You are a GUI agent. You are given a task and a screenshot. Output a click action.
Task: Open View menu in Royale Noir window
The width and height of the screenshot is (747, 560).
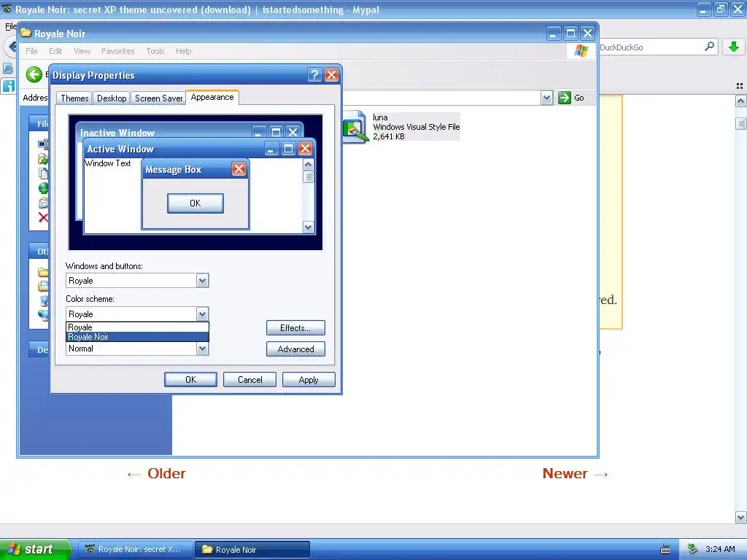click(82, 51)
